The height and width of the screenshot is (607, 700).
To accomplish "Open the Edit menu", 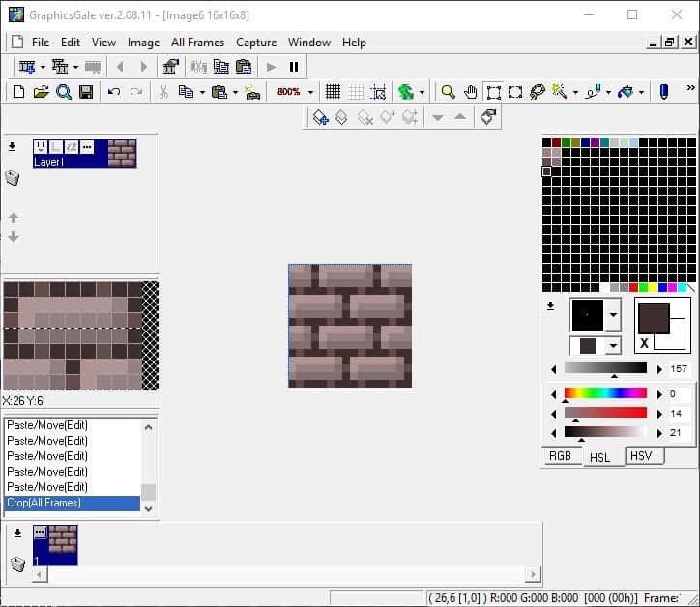I will (71, 43).
